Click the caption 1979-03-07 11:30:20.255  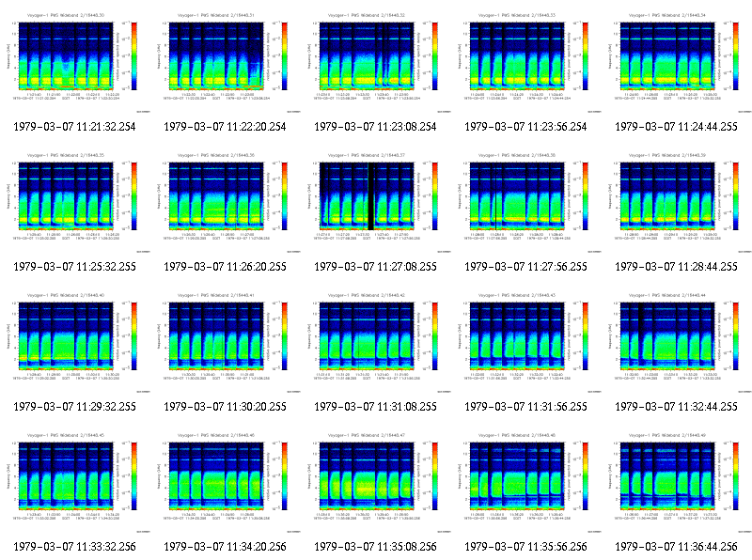[x=225, y=407]
